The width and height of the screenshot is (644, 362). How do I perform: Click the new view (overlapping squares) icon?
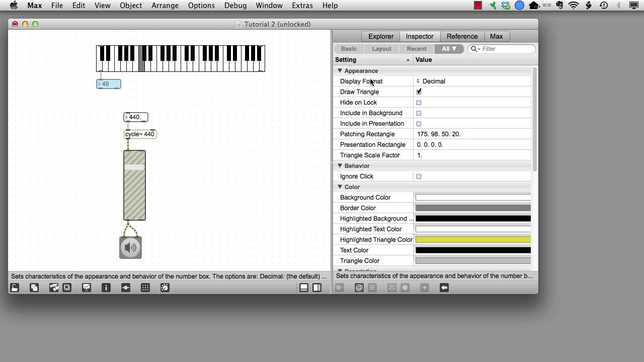tap(34, 288)
